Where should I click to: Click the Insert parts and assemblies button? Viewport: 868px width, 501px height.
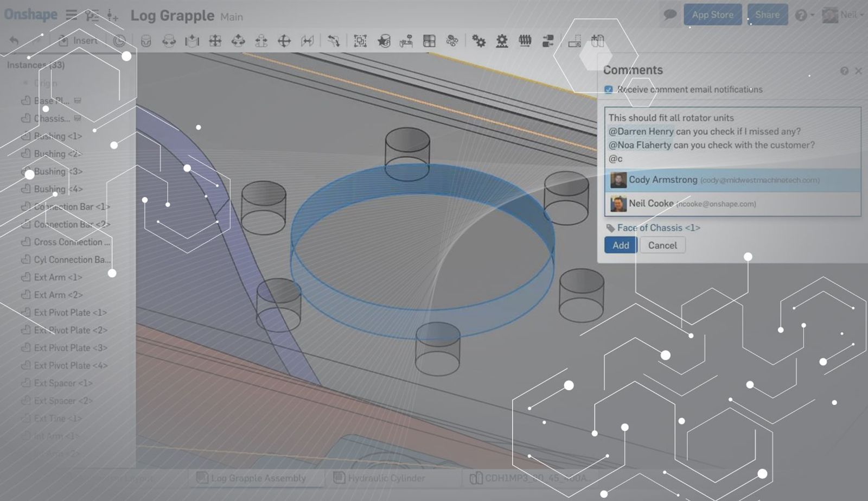point(79,41)
